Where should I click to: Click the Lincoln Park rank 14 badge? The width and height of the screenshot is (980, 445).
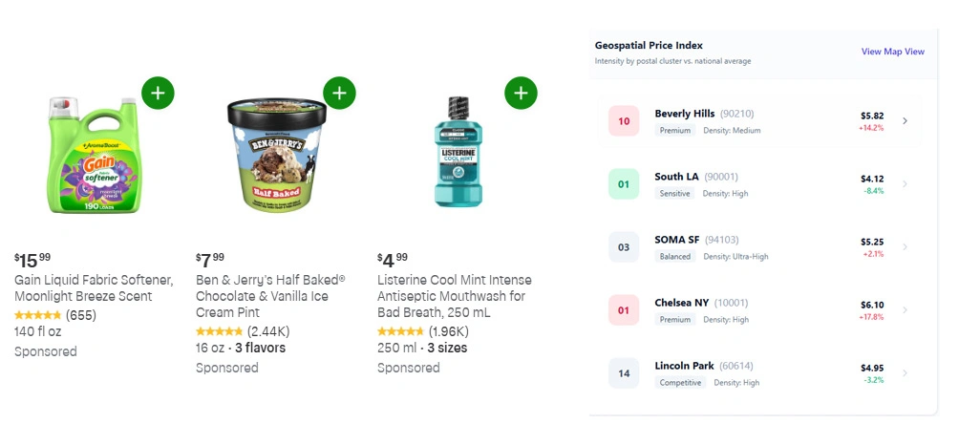[x=624, y=373]
